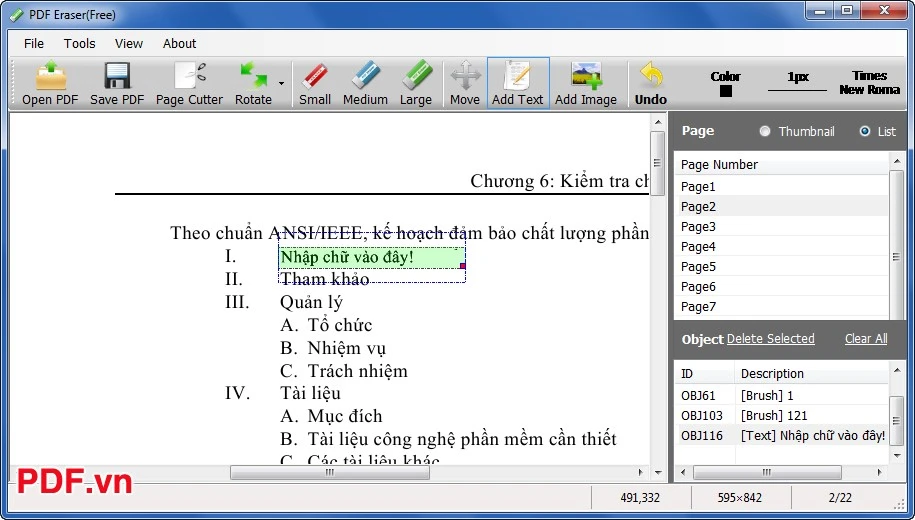
Task: Click the 'Tham khảo' line in document
Action: click(324, 279)
